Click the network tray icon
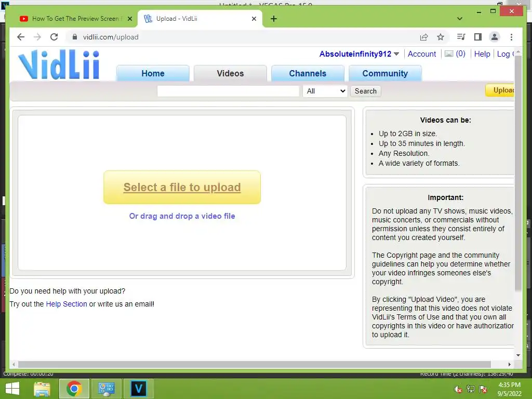Image resolution: width=532 pixels, height=399 pixels. click(x=471, y=389)
